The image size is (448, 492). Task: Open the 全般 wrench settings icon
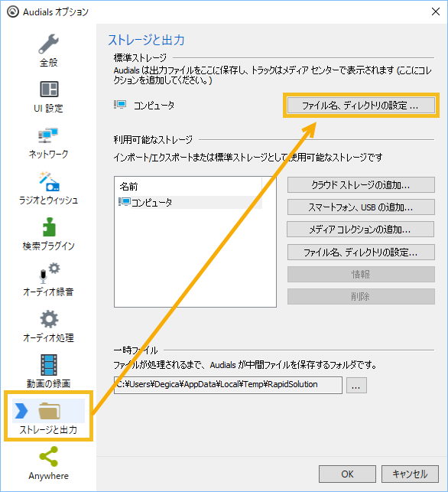click(x=49, y=44)
